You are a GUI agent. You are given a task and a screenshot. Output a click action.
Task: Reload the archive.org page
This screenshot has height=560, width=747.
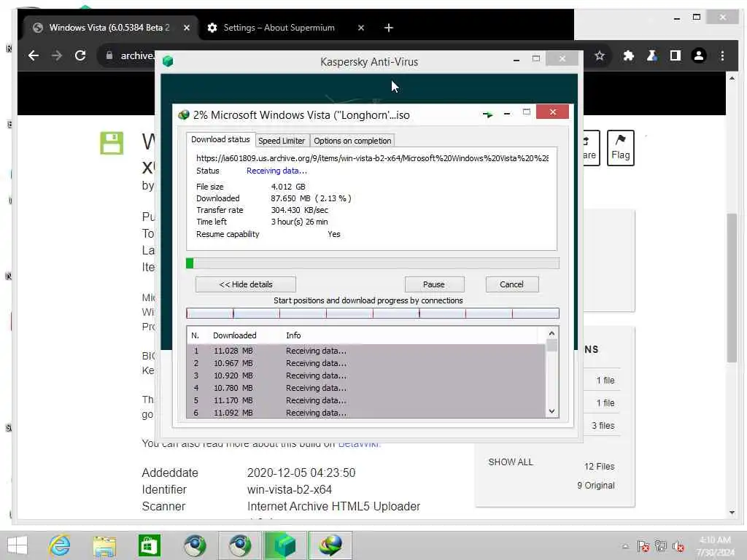pos(80,55)
